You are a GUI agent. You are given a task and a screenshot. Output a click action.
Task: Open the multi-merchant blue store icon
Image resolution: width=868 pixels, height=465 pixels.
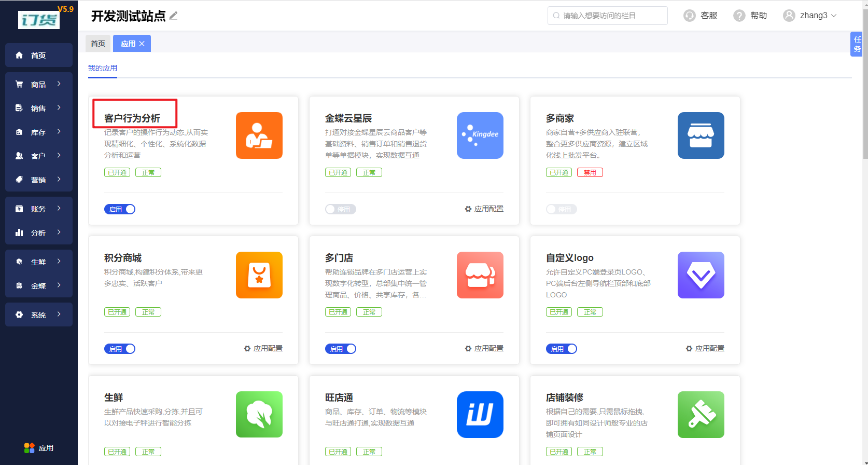(701, 135)
